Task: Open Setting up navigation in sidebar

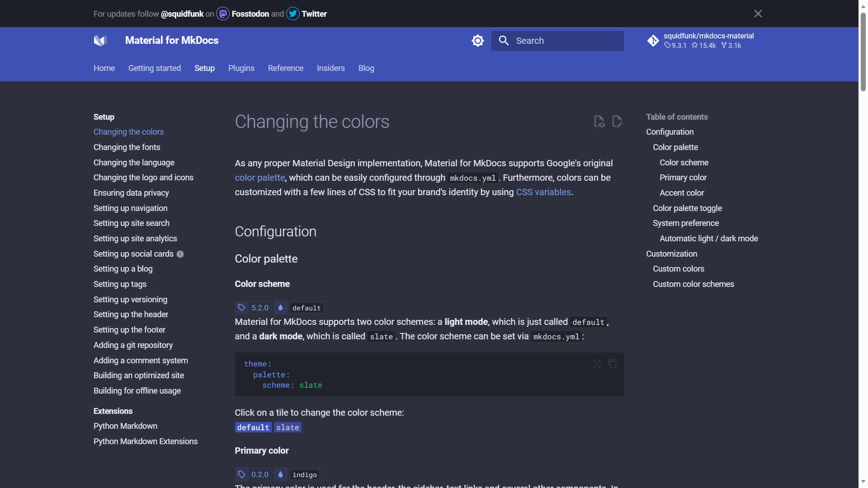Action: click(130, 208)
